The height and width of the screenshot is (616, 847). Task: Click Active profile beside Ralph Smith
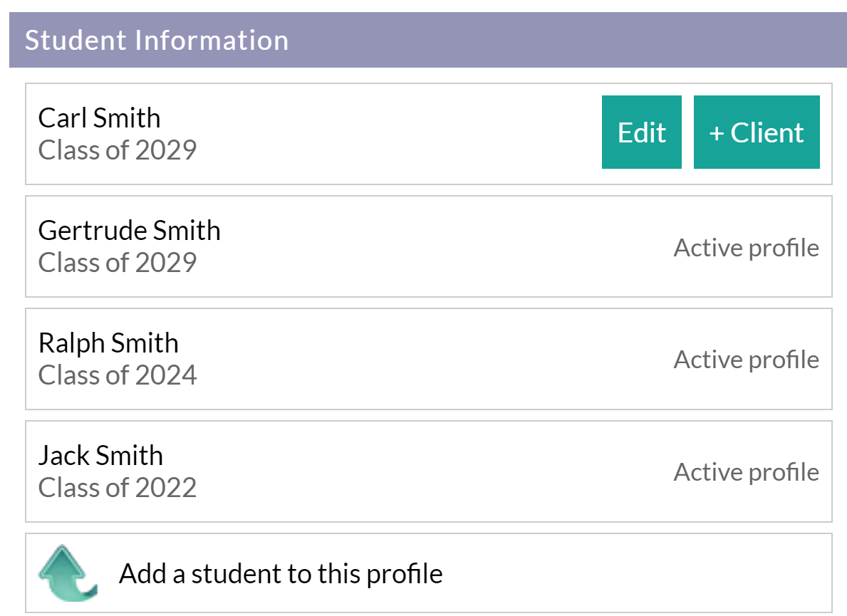[746, 360]
